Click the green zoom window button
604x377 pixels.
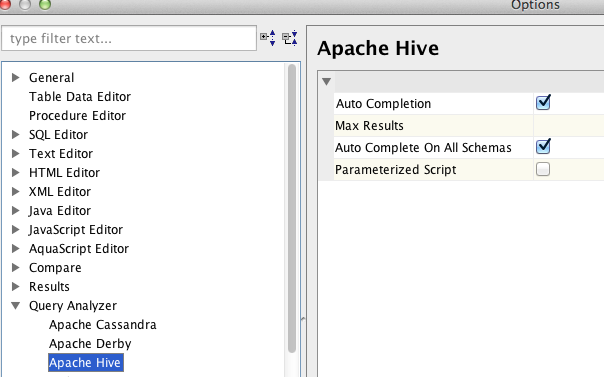[45, 4]
